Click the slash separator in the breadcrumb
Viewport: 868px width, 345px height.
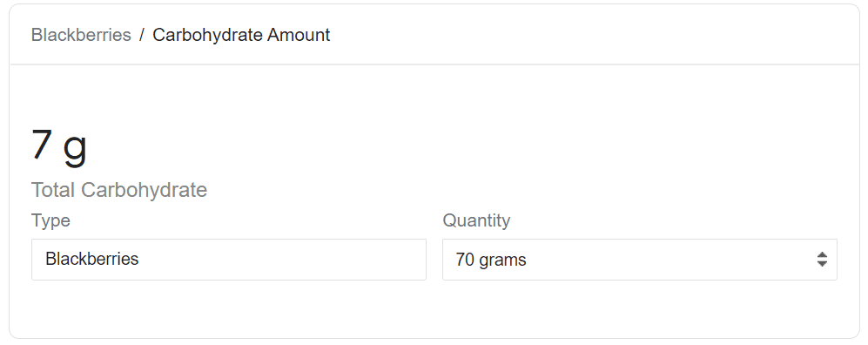coord(142,35)
